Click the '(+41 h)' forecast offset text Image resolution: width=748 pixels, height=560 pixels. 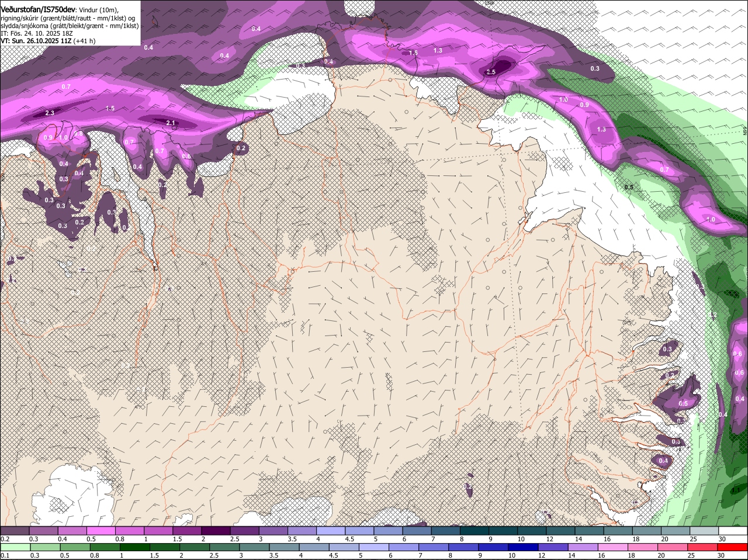85,41
